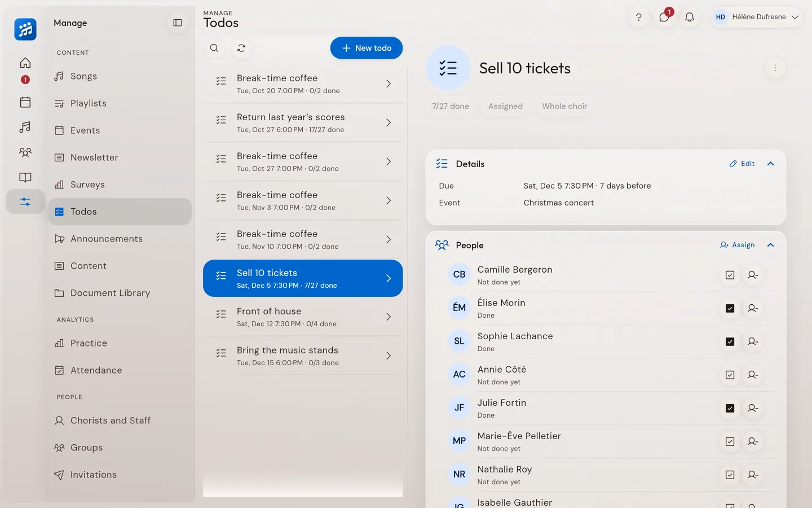Remove Nathalie Roy from the todo

click(x=753, y=475)
